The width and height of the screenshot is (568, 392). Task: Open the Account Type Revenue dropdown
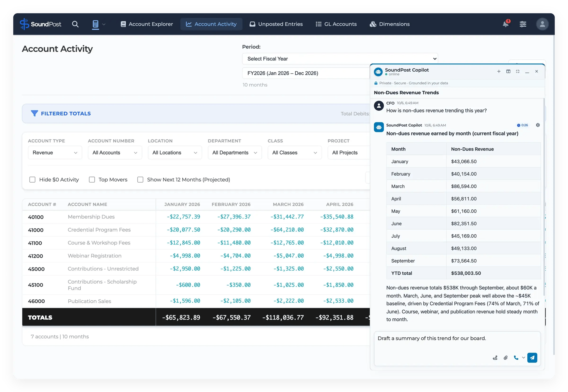(55, 153)
